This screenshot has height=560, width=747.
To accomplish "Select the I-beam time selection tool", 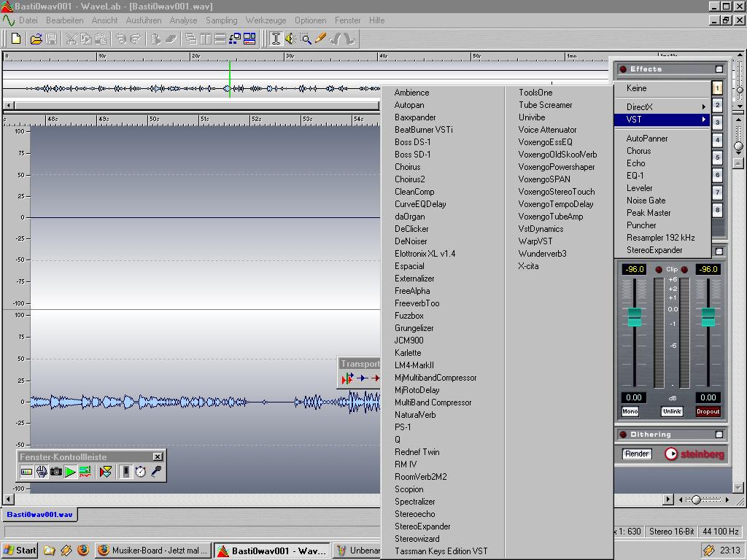I will [276, 39].
